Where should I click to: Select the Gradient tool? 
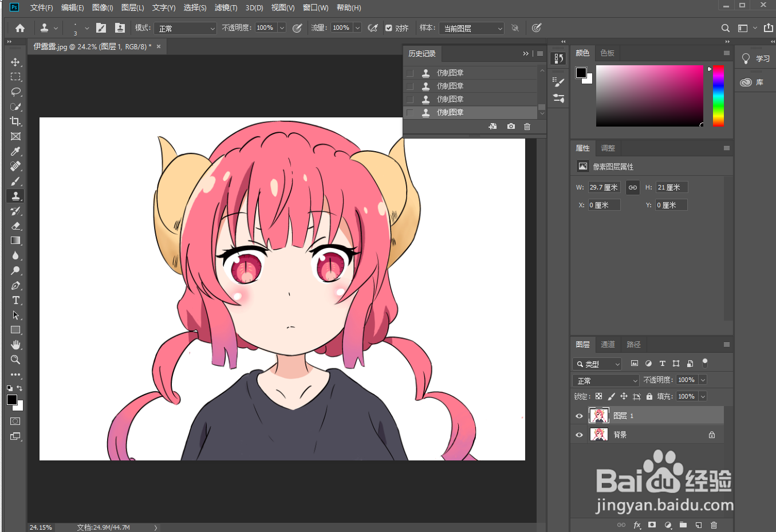tap(15, 241)
